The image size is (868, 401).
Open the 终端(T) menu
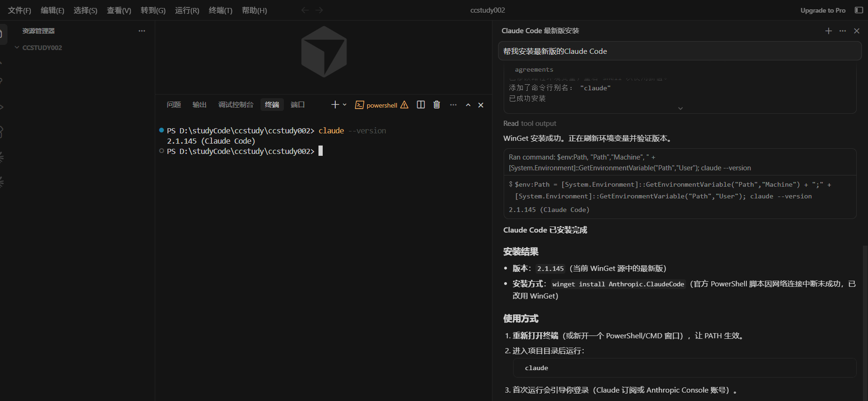tap(221, 10)
